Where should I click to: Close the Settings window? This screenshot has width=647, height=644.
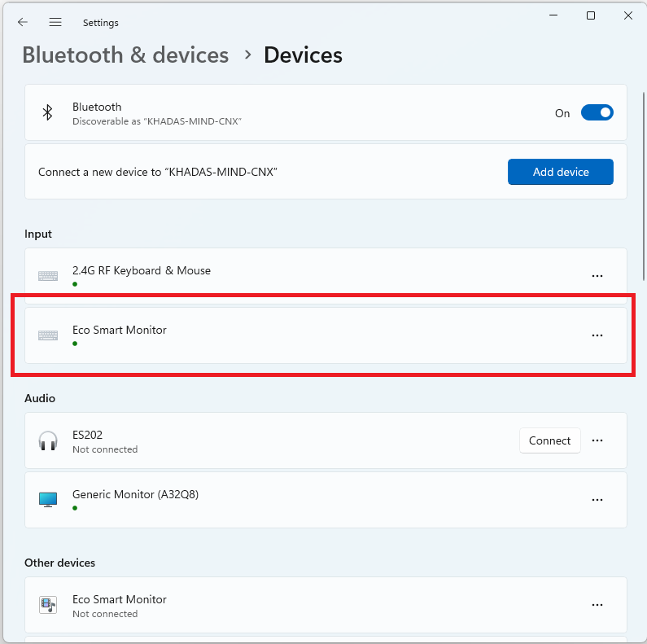tap(627, 15)
